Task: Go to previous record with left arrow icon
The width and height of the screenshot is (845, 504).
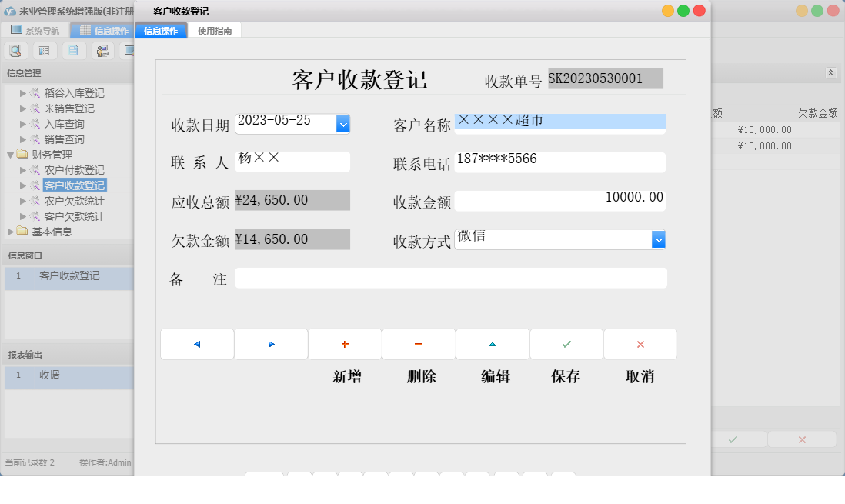Action: click(197, 344)
